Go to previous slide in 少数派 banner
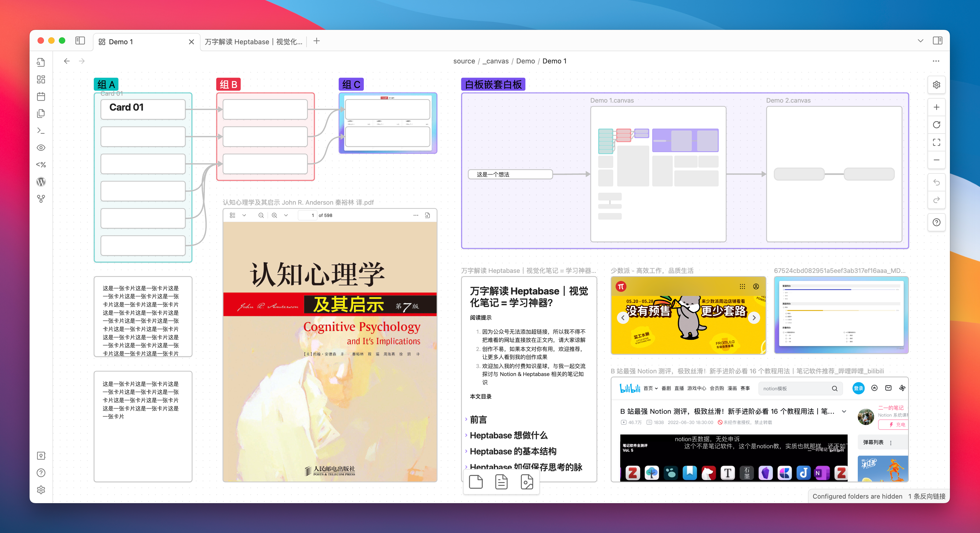980x533 pixels. [623, 318]
